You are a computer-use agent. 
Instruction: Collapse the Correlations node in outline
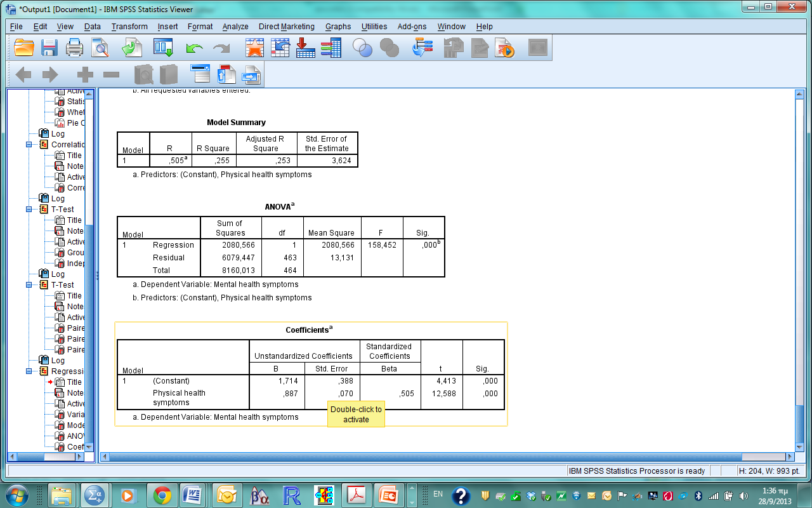click(29, 145)
